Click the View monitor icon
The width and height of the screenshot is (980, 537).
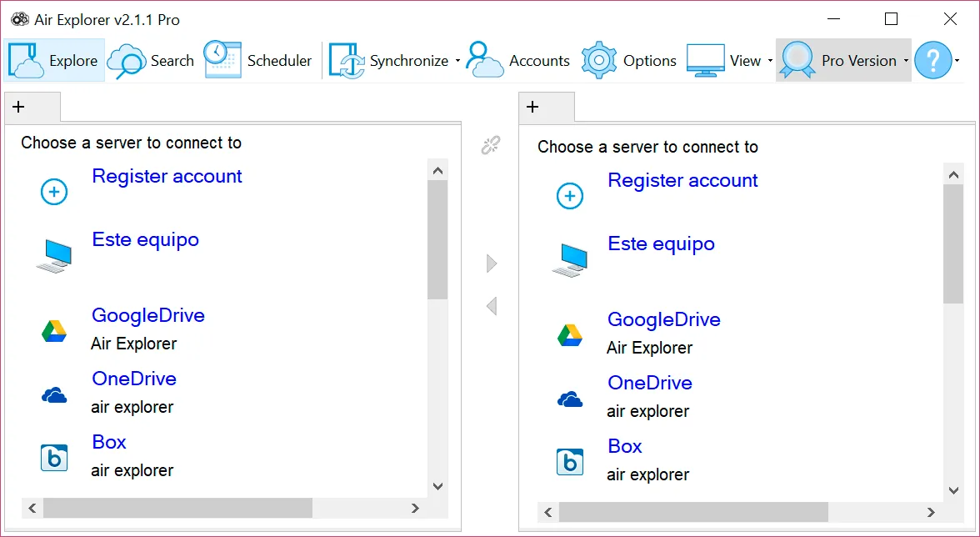coord(706,60)
